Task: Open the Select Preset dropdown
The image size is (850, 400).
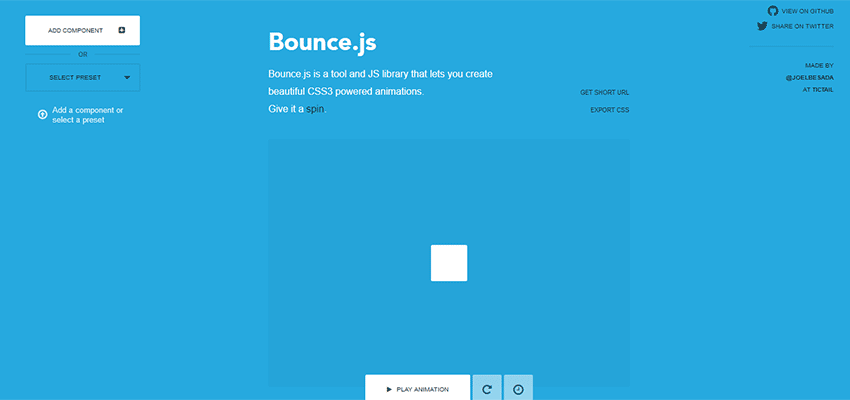Action: click(x=82, y=78)
